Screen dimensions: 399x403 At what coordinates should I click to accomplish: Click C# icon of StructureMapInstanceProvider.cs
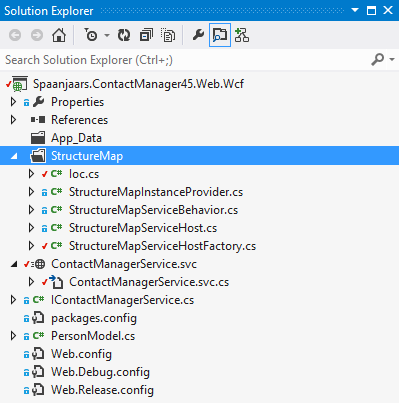click(56, 192)
